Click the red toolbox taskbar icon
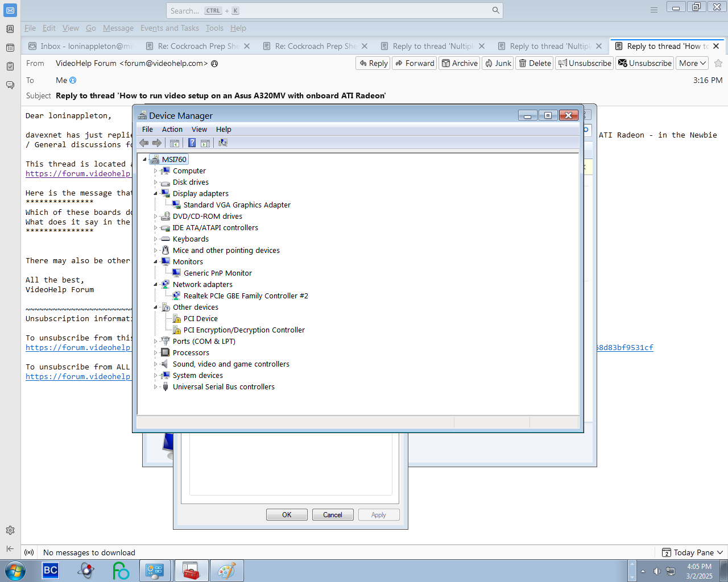The image size is (728, 582). (191, 571)
